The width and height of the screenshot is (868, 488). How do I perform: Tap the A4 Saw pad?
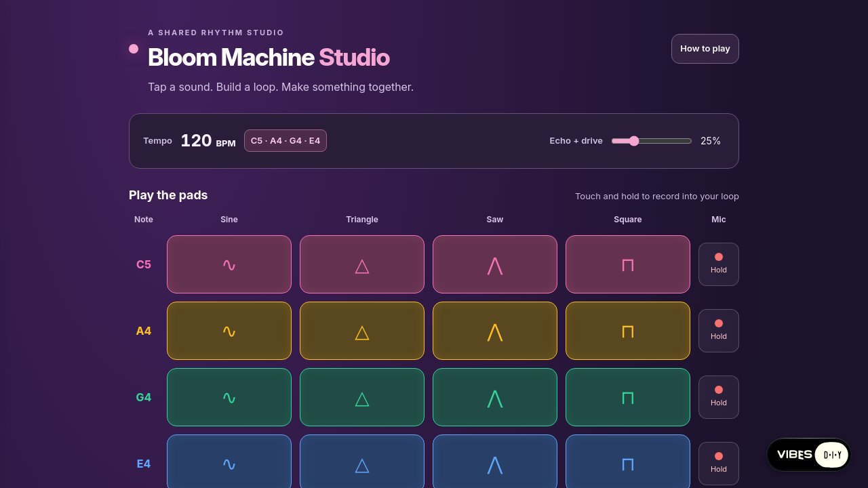(x=495, y=331)
